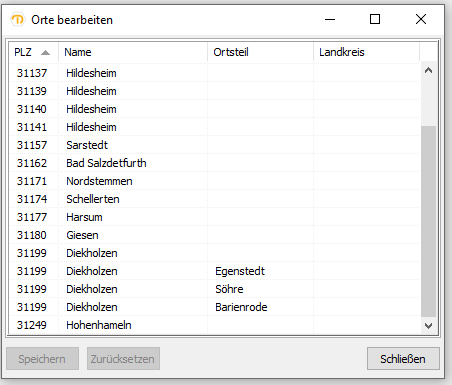Click the Zurücksetzen button

(x=123, y=359)
